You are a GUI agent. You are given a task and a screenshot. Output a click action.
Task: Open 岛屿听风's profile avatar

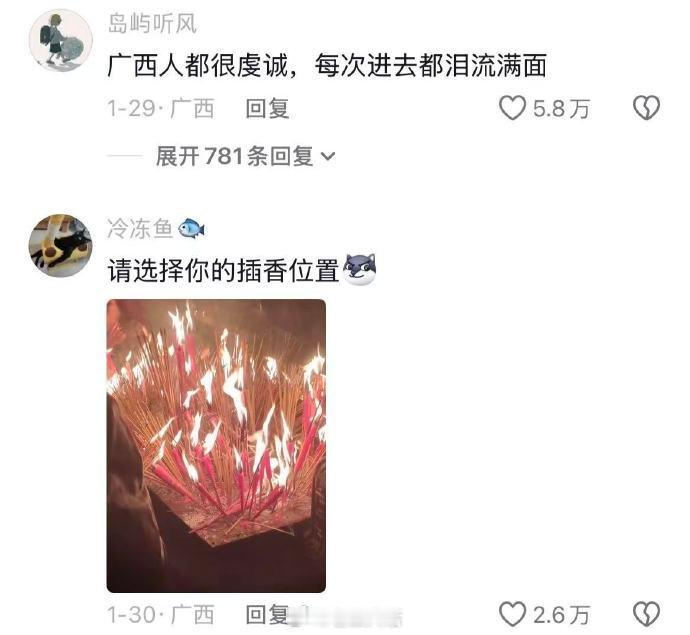61,40
